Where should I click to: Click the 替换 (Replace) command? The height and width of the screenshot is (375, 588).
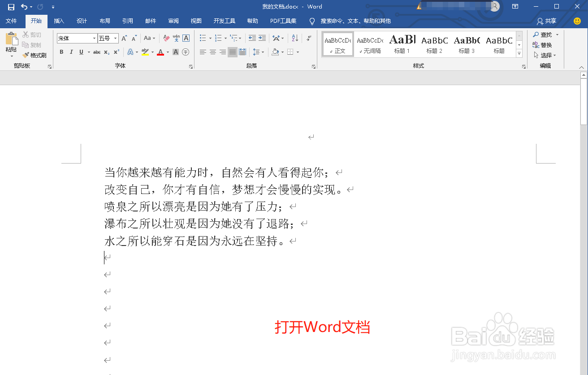pyautogui.click(x=545, y=44)
